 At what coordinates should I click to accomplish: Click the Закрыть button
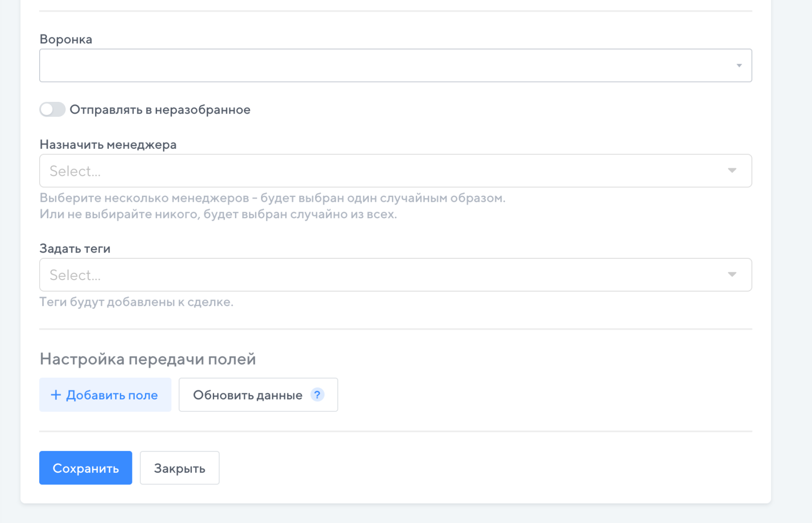point(179,468)
